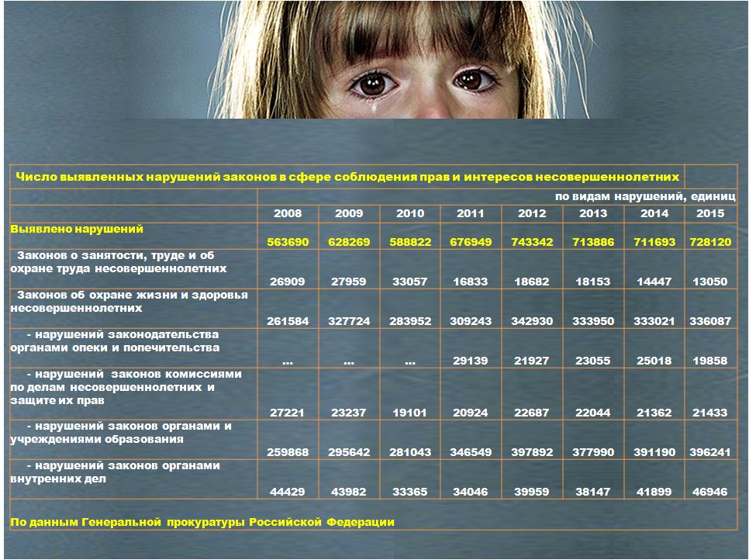Select the total violations value 563690
749x560 pixels.
click(288, 242)
